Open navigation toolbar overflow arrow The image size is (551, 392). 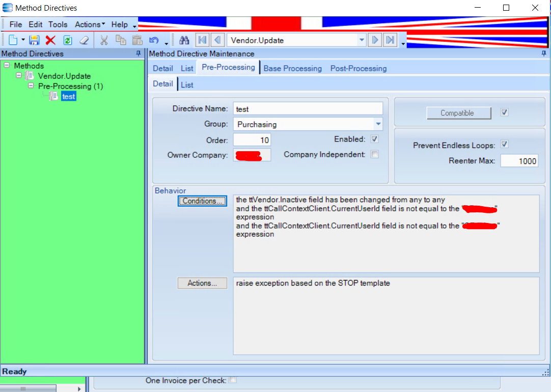(x=403, y=43)
